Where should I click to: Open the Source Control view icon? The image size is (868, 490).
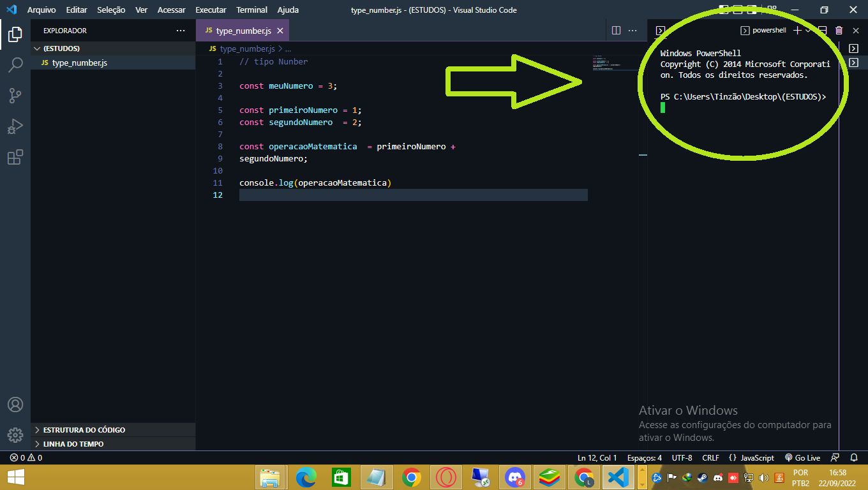[15, 96]
